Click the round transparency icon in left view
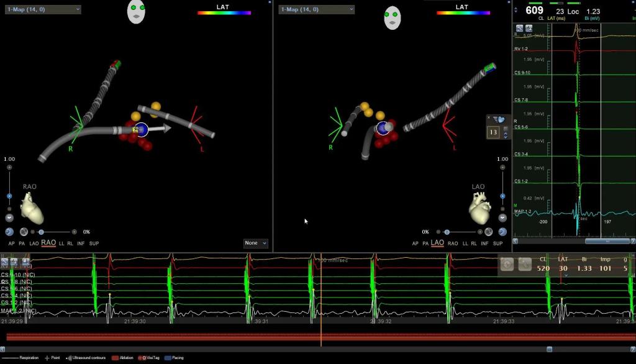Viewport: 636px width, 364px height. pos(24,232)
